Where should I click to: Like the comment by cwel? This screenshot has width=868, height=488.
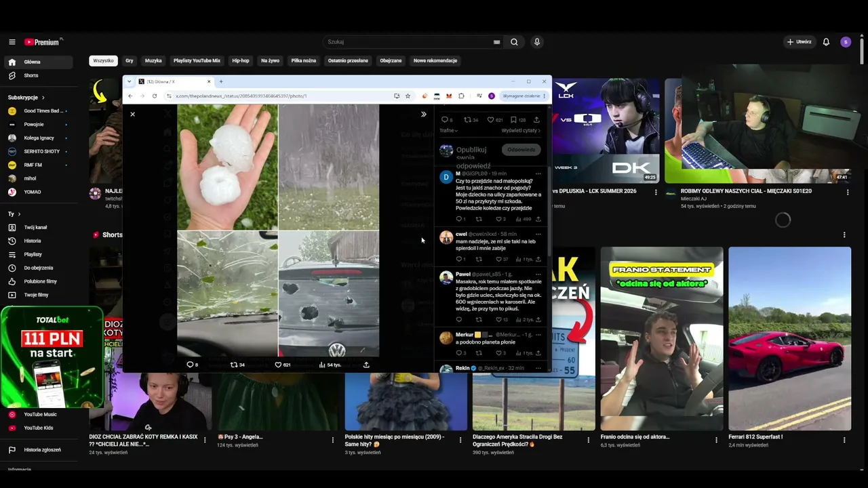pos(501,259)
